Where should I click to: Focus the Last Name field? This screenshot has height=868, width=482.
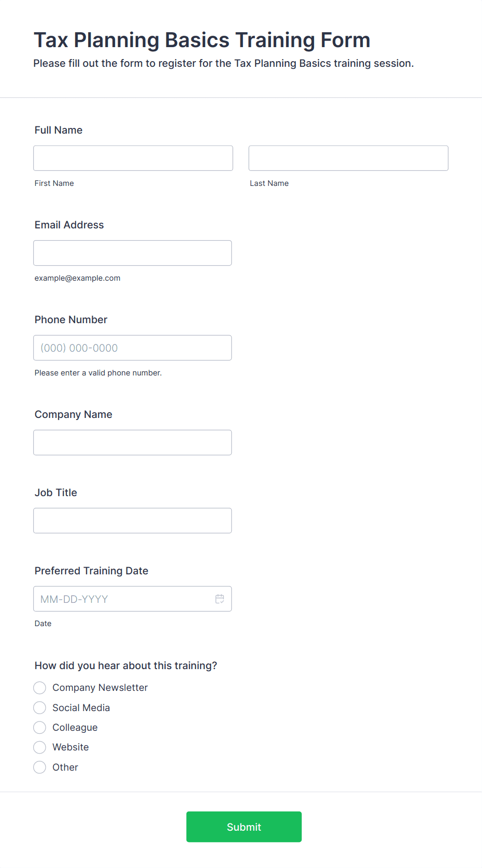[348, 158]
